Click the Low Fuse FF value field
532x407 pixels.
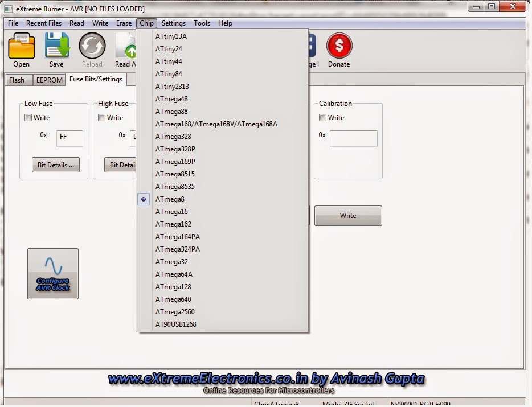tap(69, 138)
